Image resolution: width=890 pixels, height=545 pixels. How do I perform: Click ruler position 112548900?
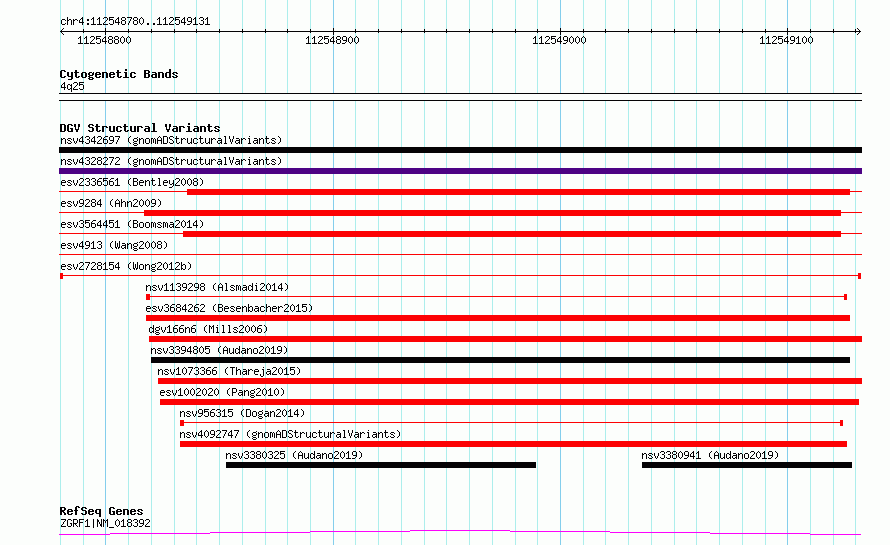click(333, 40)
